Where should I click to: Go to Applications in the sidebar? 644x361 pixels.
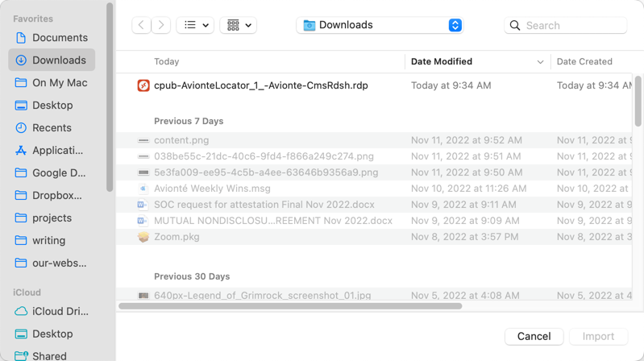pos(57,151)
